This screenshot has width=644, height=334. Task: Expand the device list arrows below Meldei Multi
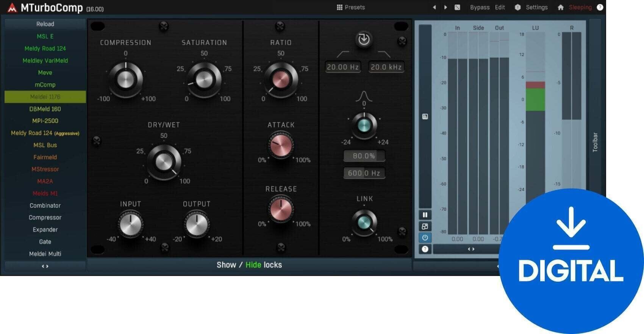pos(45,266)
